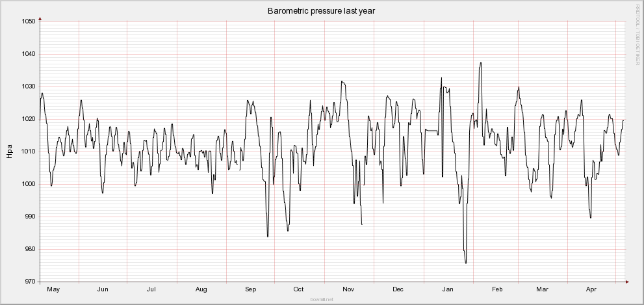Click the Feb month label

tap(497, 289)
